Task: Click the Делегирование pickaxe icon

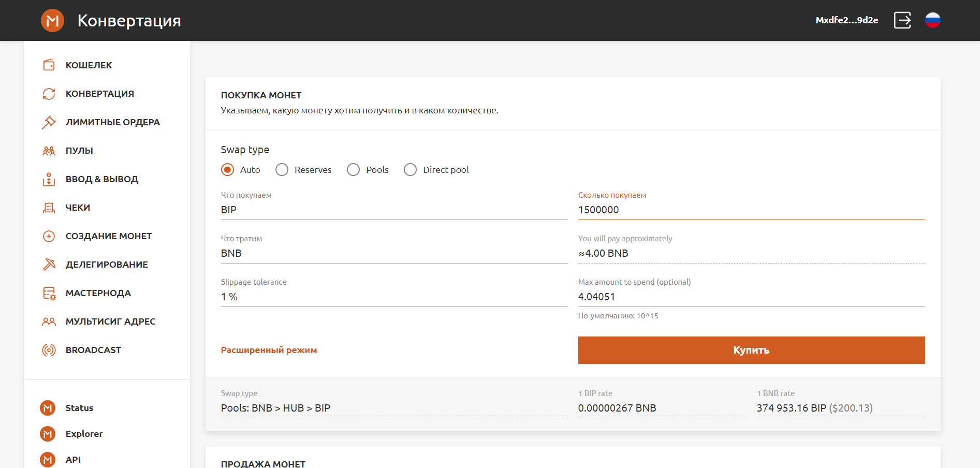Action: point(49,265)
